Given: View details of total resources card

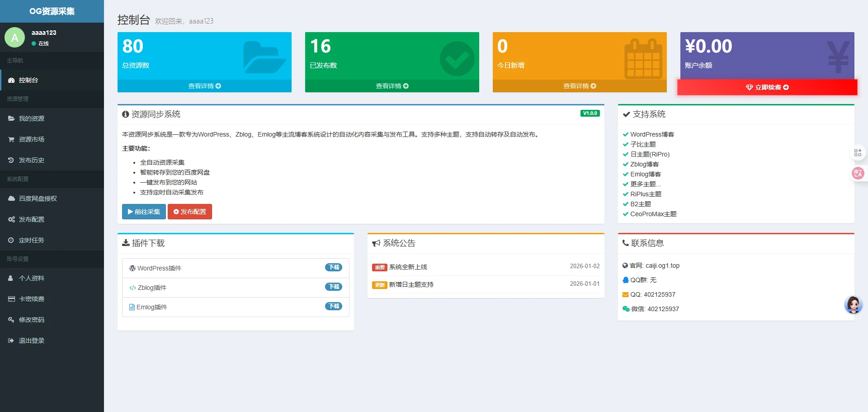Looking at the screenshot, I should coord(204,86).
